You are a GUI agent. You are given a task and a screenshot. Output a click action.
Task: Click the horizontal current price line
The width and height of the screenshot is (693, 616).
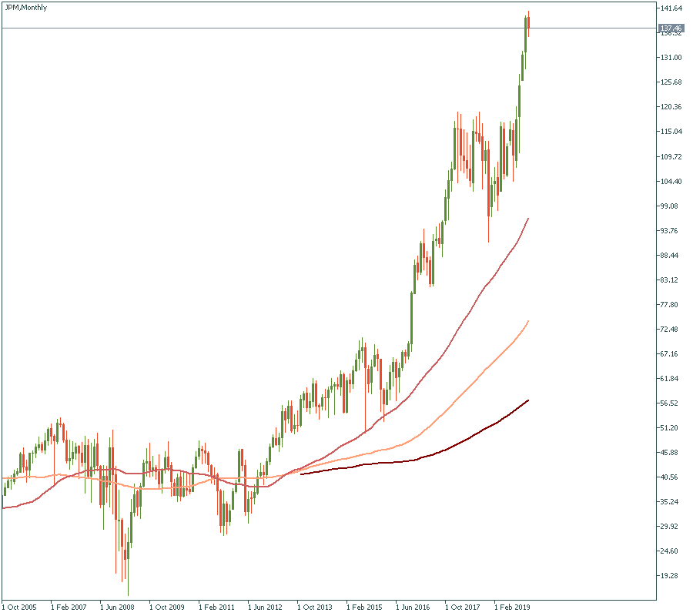pos(308,28)
